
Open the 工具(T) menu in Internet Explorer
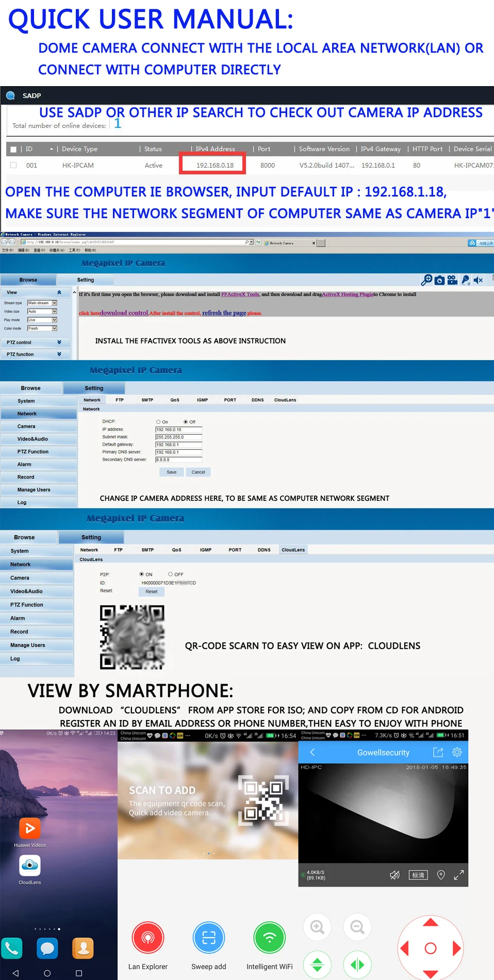coord(74,250)
